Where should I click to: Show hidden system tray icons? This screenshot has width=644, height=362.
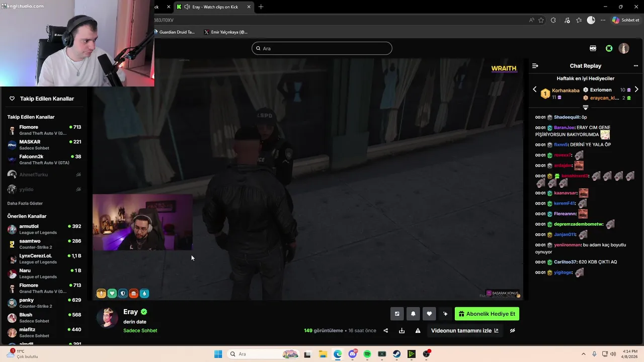pos(584,354)
